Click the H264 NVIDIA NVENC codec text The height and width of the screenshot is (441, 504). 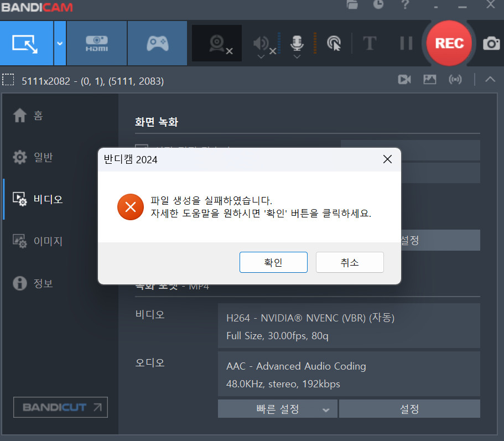click(x=310, y=318)
